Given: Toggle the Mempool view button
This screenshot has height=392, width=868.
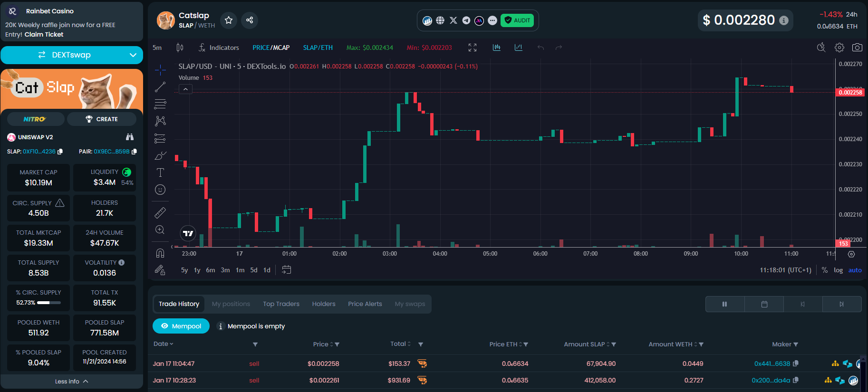Looking at the screenshot, I should pyautogui.click(x=181, y=326).
